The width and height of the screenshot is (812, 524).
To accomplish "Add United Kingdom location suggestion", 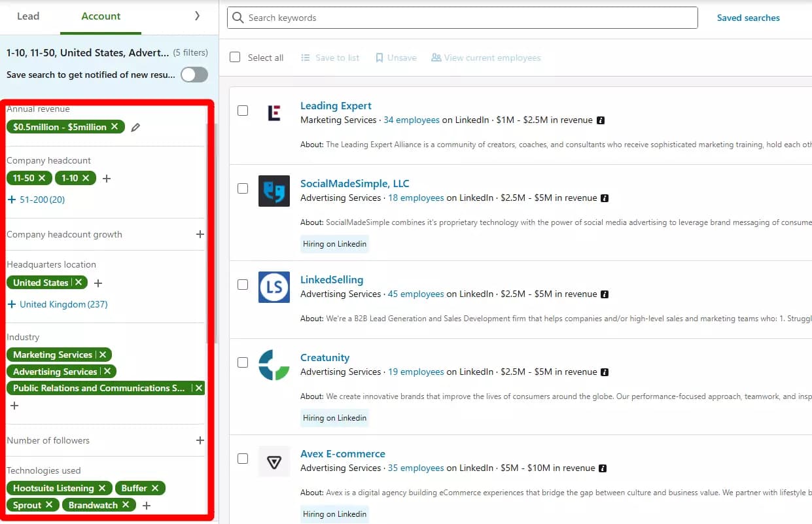I will [58, 304].
